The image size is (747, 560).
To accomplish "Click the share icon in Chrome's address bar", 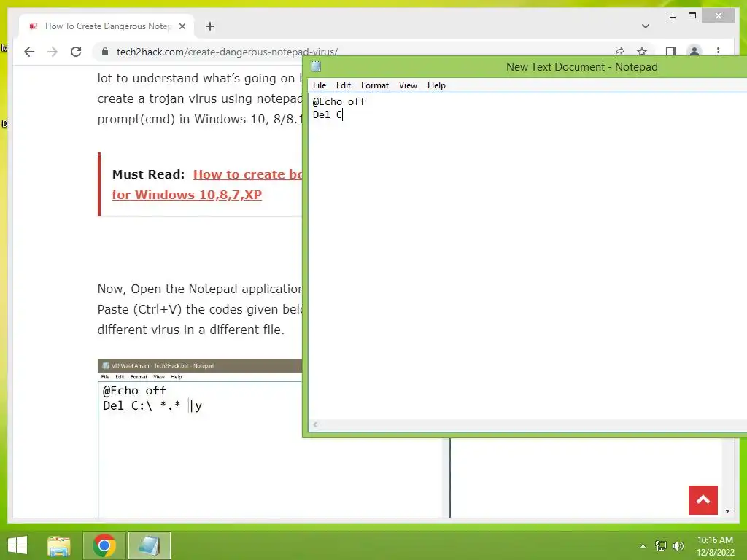I will (x=619, y=52).
